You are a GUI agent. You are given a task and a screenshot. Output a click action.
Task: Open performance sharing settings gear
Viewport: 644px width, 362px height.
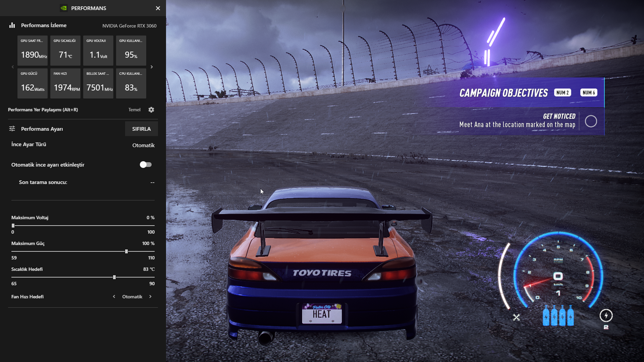click(151, 110)
